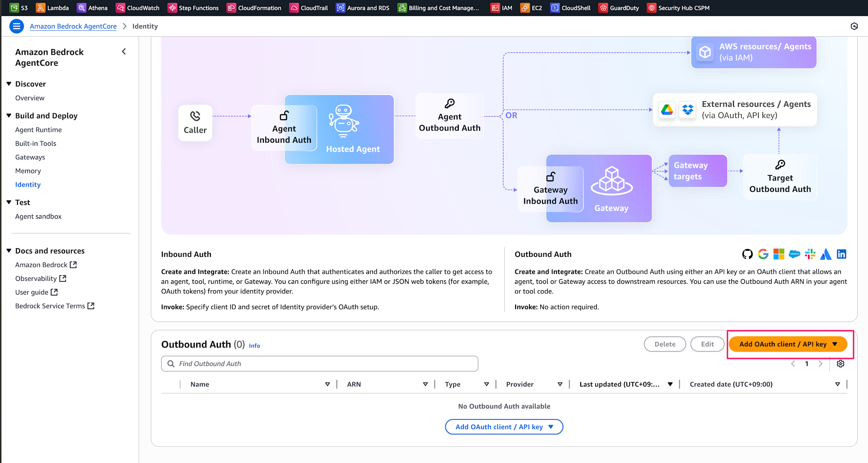Viewport: 868px width, 463px height.
Task: Open the CloudWatch shortcut
Action: pyautogui.click(x=138, y=8)
